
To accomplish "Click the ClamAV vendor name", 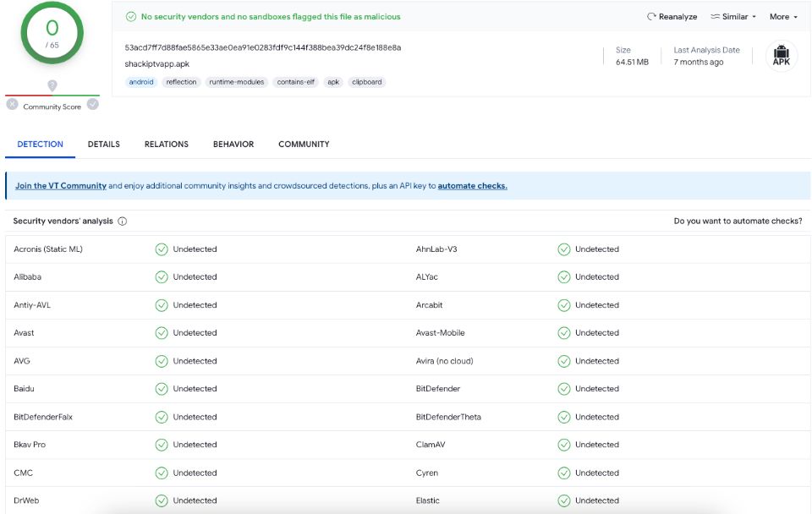I will 431,445.
